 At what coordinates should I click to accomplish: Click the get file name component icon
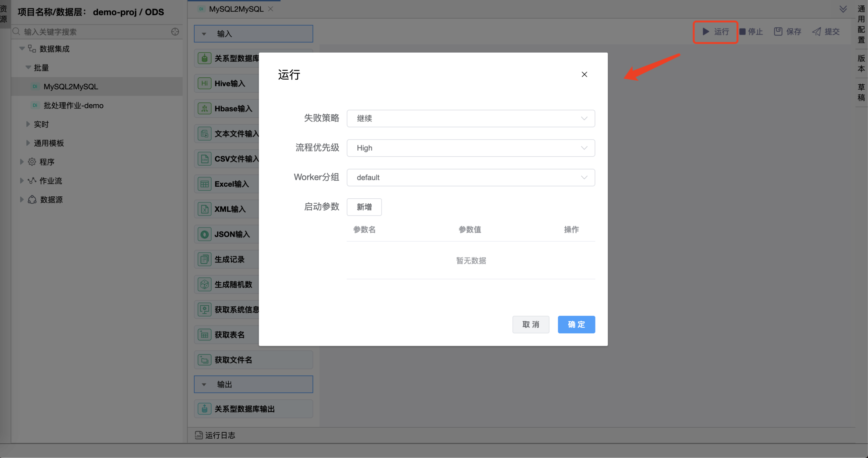(204, 360)
